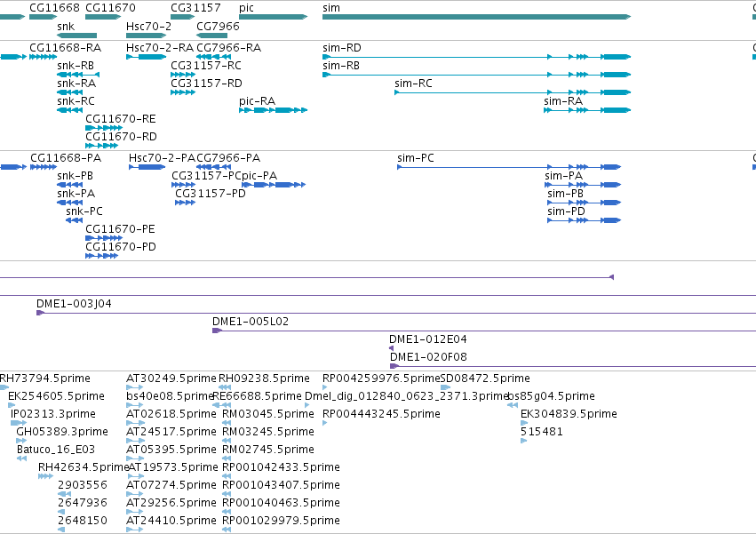Image resolution: width=756 pixels, height=534 pixels.
Task: Click EST RP004443245.5prime
Action: pyautogui.click(x=325, y=424)
